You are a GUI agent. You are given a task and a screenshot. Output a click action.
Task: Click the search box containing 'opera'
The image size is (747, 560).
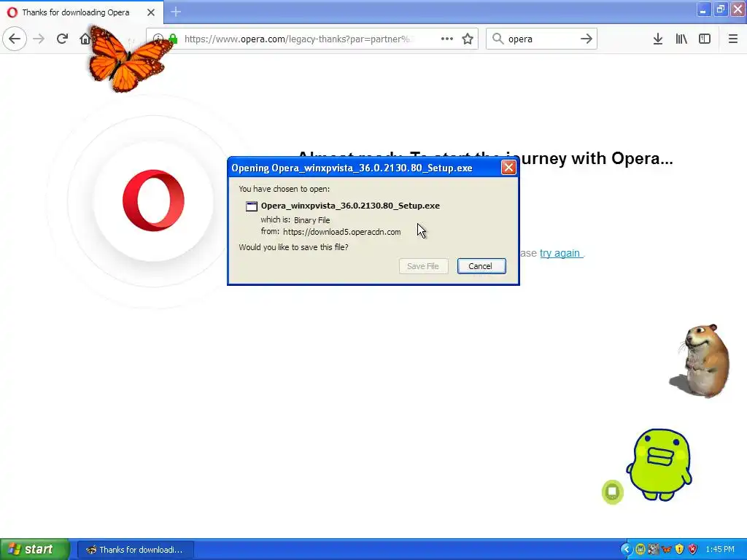pos(541,39)
